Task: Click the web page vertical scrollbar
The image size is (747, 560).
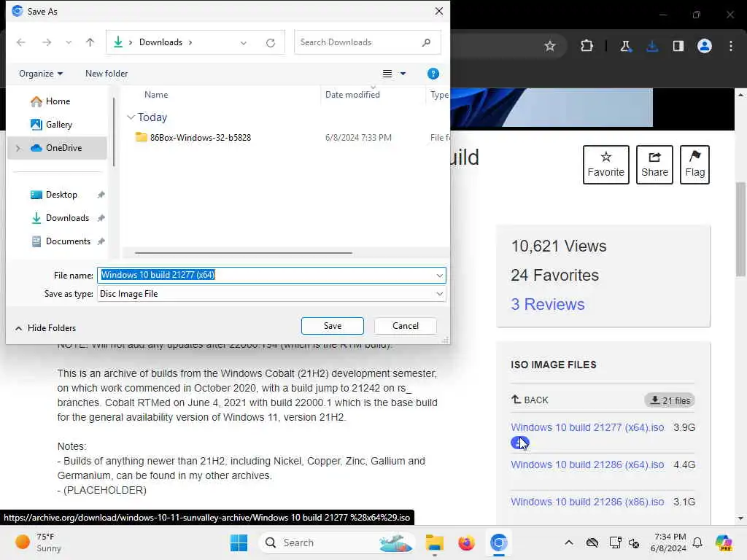Action: (x=740, y=230)
